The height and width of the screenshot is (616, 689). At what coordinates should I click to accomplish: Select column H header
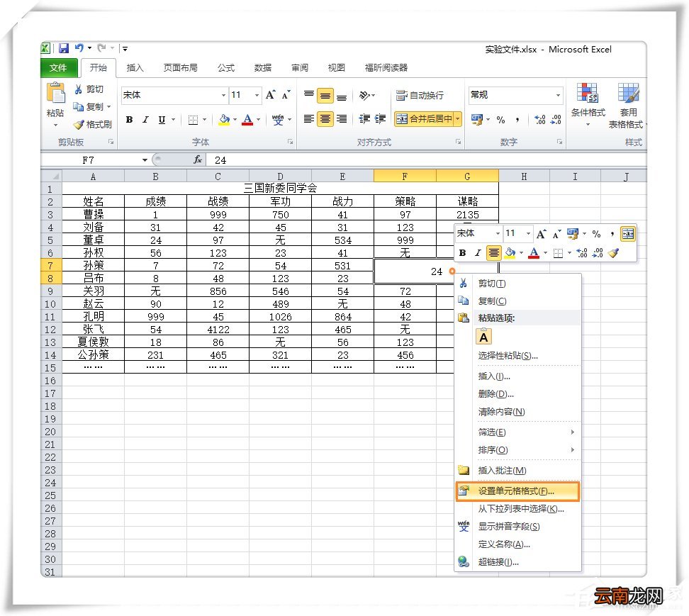(x=525, y=177)
